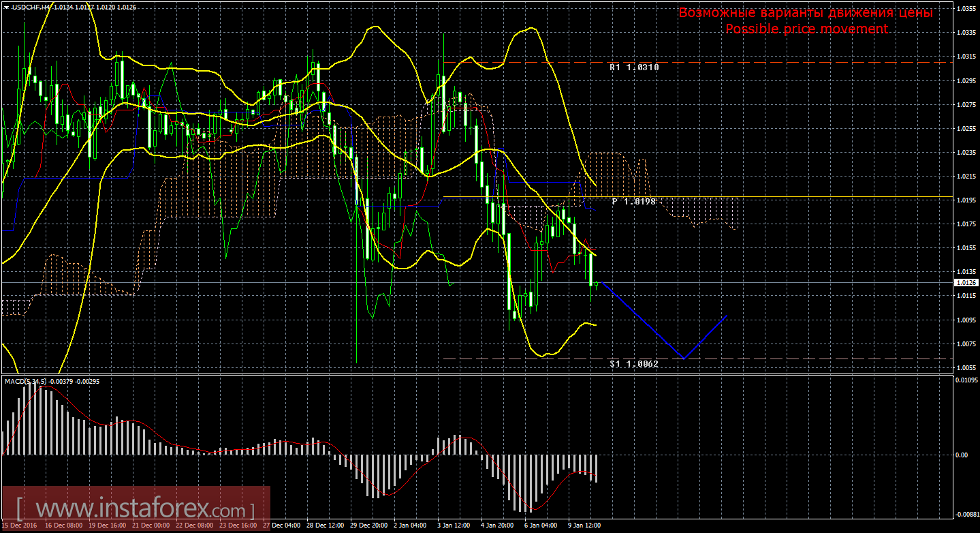Click the 0.00 level on the MACD scale
The width and height of the screenshot is (980, 533).
[x=962, y=455]
